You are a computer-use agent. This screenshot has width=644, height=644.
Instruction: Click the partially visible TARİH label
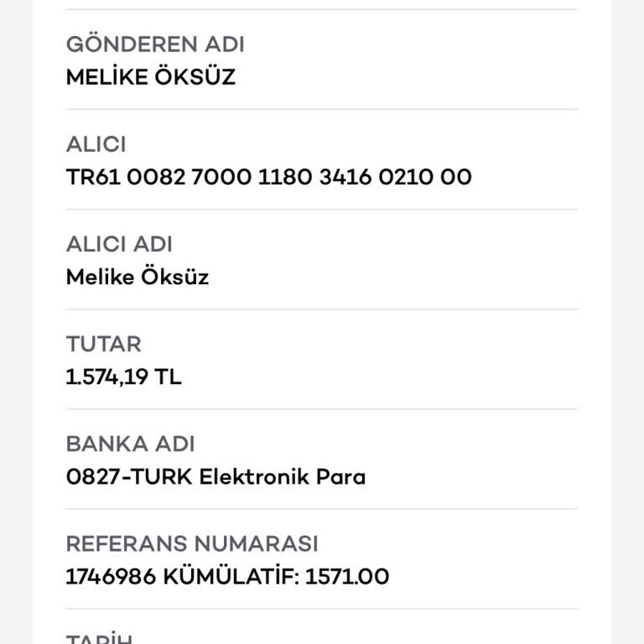click(x=99, y=639)
